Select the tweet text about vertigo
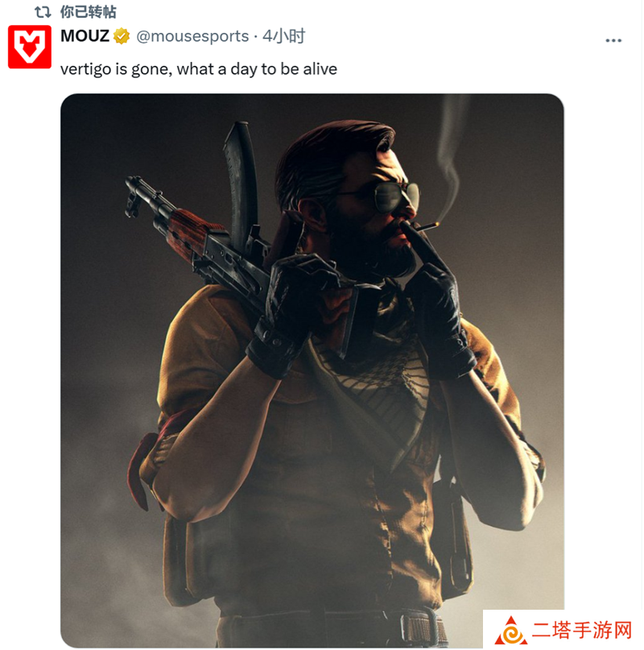Viewport: 644px width, 650px height. click(x=199, y=69)
